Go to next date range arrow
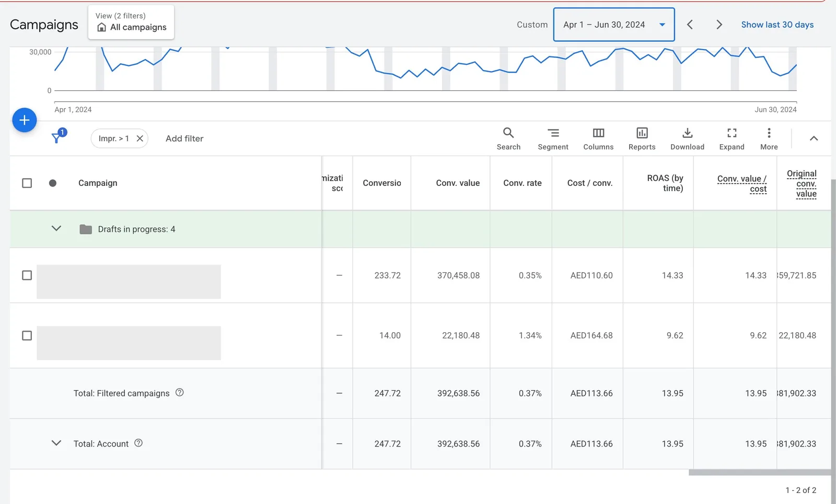 point(719,25)
